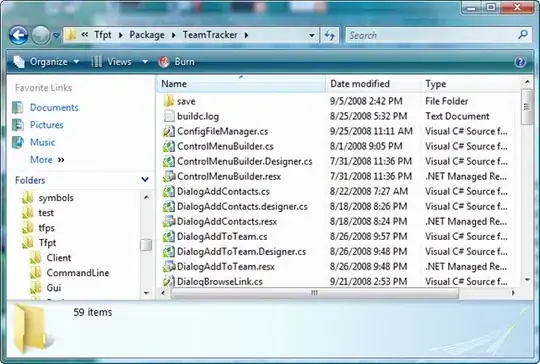Select the buildc.log text file icon
The width and height of the screenshot is (540, 364).
(169, 116)
